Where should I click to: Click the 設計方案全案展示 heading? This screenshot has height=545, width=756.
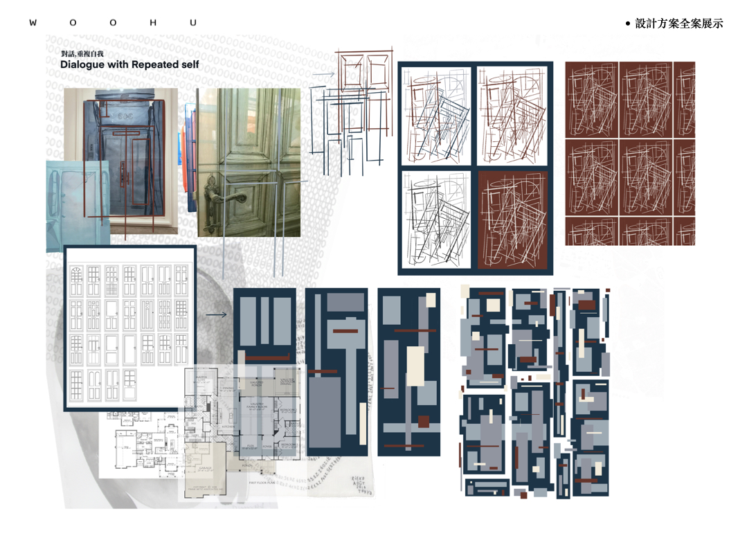pos(679,23)
